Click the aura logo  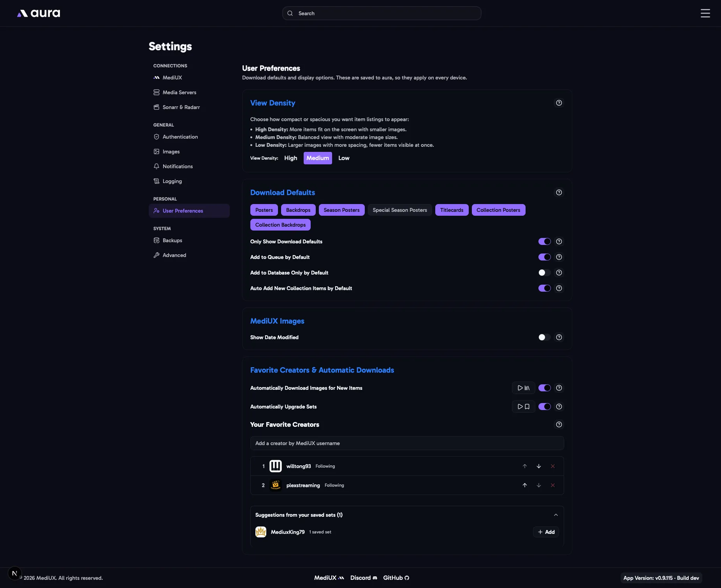coord(39,13)
